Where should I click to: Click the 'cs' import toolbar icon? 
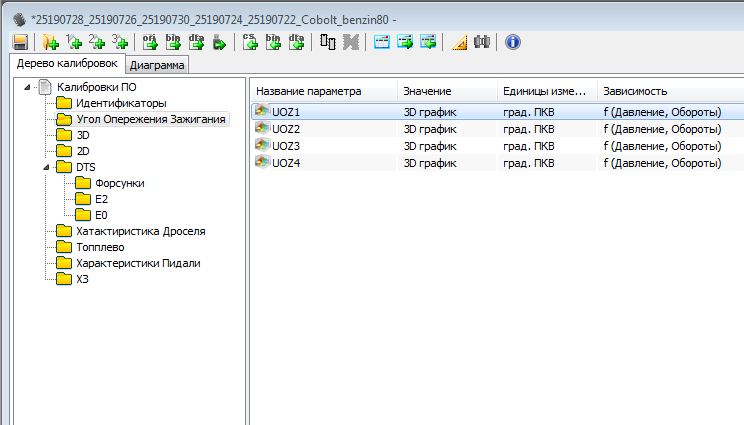(x=250, y=42)
